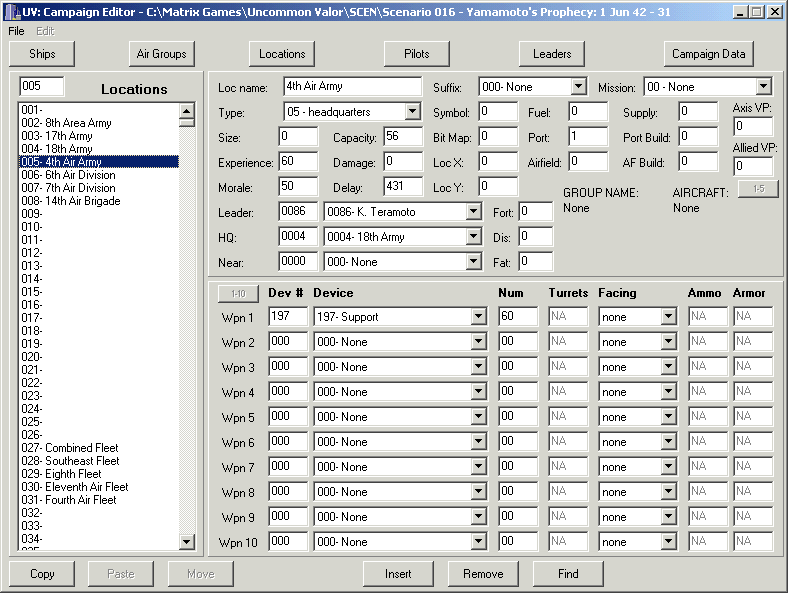Select 002- 8th Area Army in list
Viewport: 788px width, 593px height.
tap(98, 123)
